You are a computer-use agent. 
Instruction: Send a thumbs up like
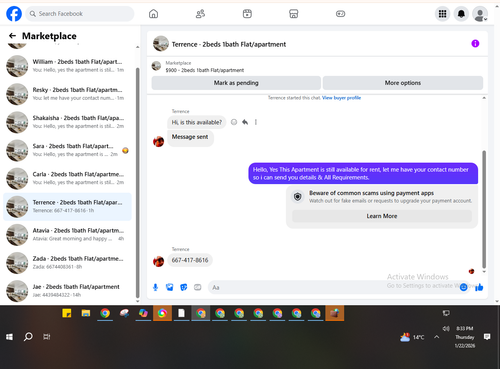point(479,287)
